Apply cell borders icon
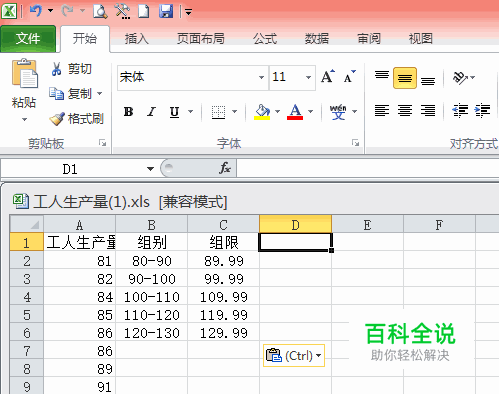499x394 pixels. coord(218,112)
